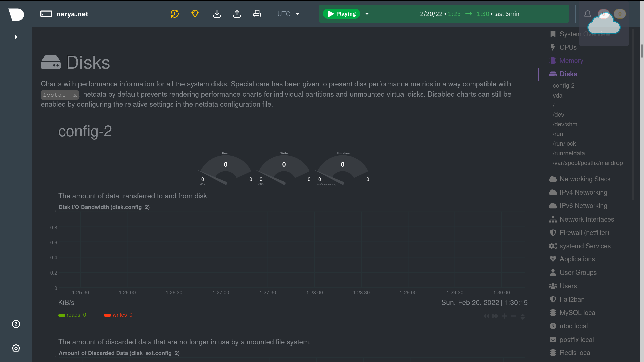Click the download snapshot icon

[217, 14]
